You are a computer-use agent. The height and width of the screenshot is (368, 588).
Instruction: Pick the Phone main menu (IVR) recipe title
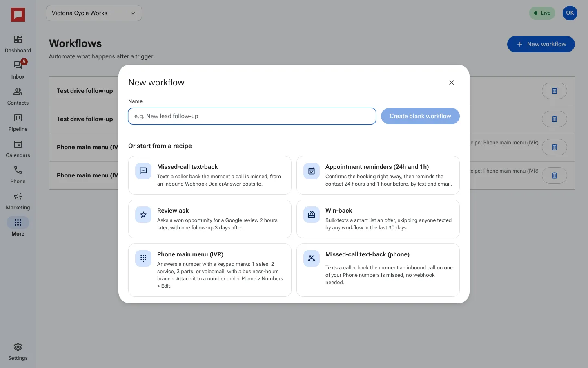190,254
